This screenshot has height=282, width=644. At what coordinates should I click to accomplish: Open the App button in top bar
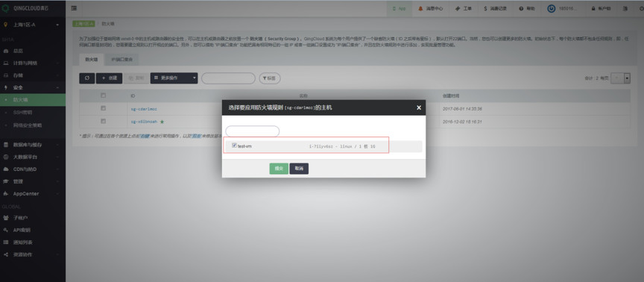click(x=400, y=8)
